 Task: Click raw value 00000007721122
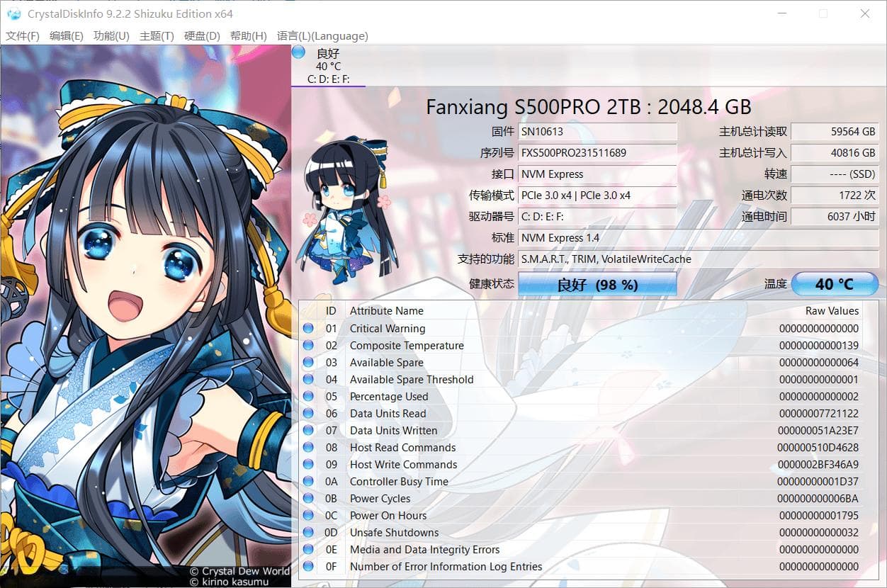click(x=819, y=414)
